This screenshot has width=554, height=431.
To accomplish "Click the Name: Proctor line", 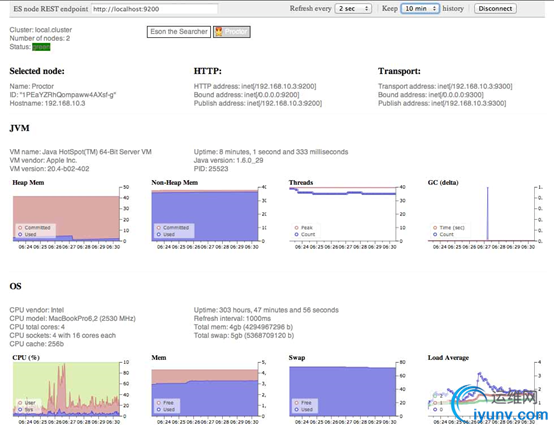I will [x=31, y=86].
